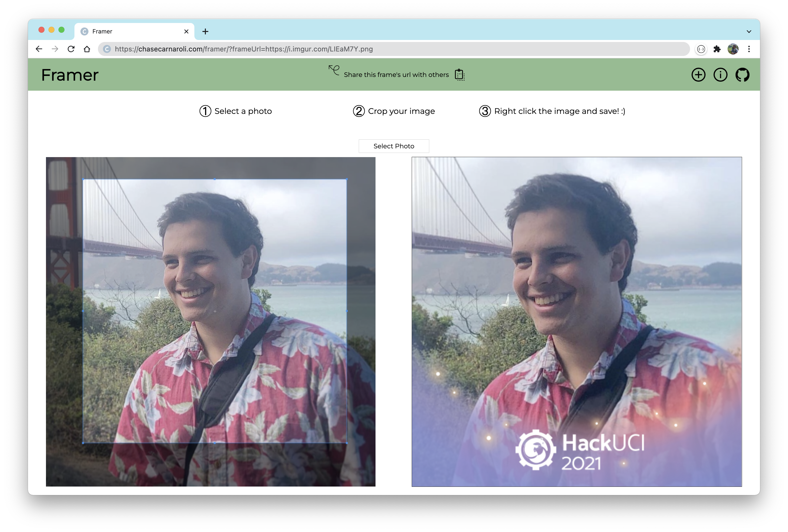Click the framed HackUCI 2021 preview image
788x532 pixels.
point(576,321)
